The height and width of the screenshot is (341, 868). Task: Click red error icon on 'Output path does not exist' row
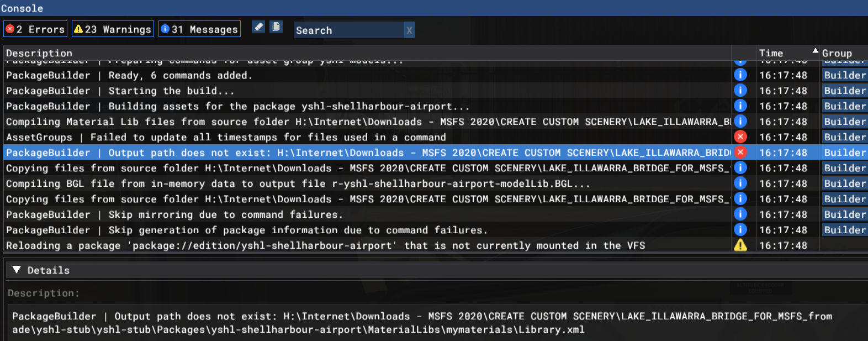coord(740,152)
